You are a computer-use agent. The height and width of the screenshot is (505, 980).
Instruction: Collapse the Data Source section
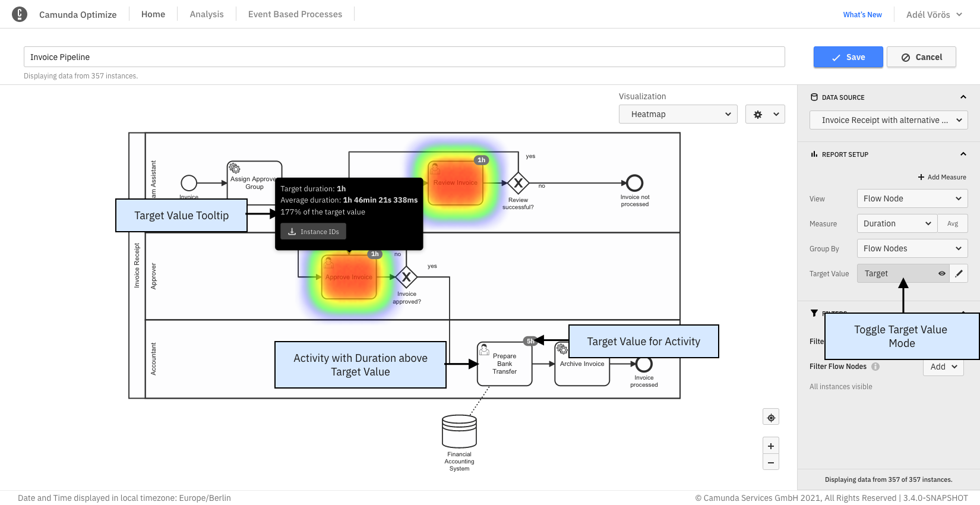[x=963, y=97]
